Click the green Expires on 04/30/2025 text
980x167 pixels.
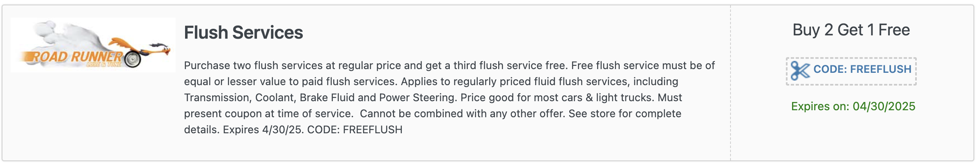click(x=853, y=106)
